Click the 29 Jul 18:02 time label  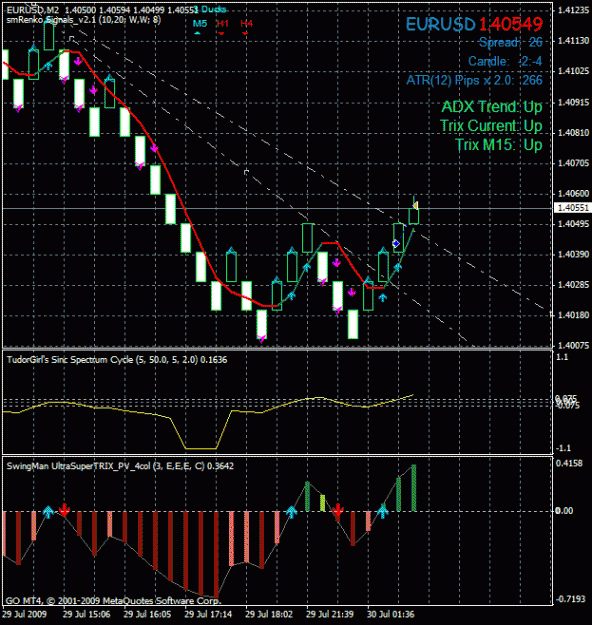pos(269,614)
